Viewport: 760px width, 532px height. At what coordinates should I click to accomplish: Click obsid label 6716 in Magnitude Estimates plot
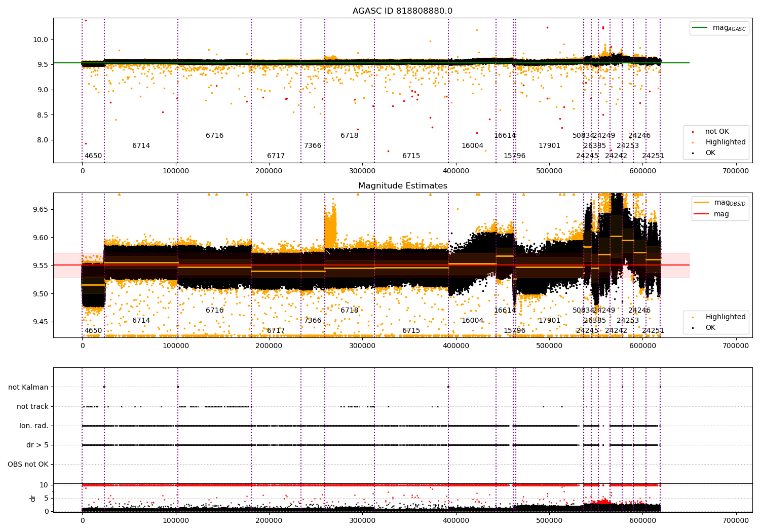pos(215,311)
